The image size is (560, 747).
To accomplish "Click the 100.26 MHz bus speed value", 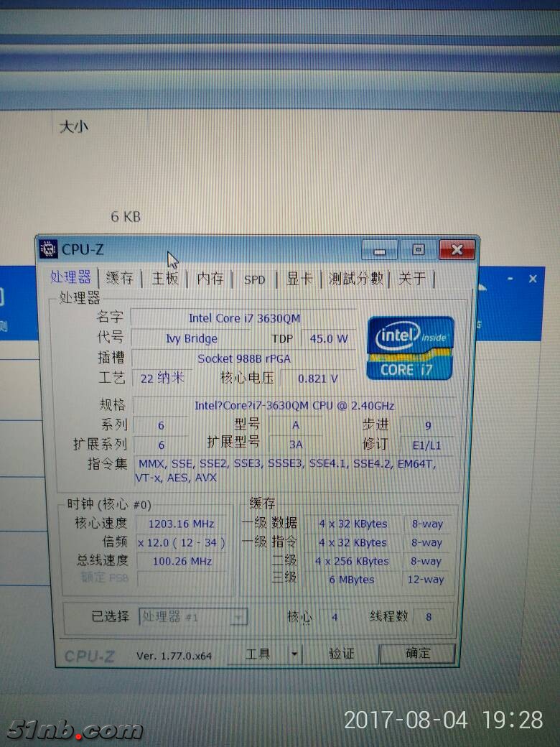I will [x=182, y=561].
